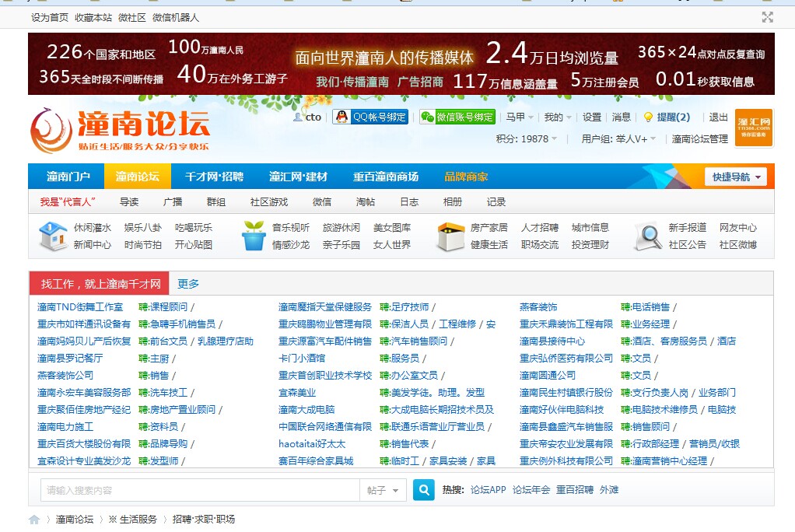
Task: Open the 快捷导航 quick navigation menu
Action: click(x=735, y=176)
